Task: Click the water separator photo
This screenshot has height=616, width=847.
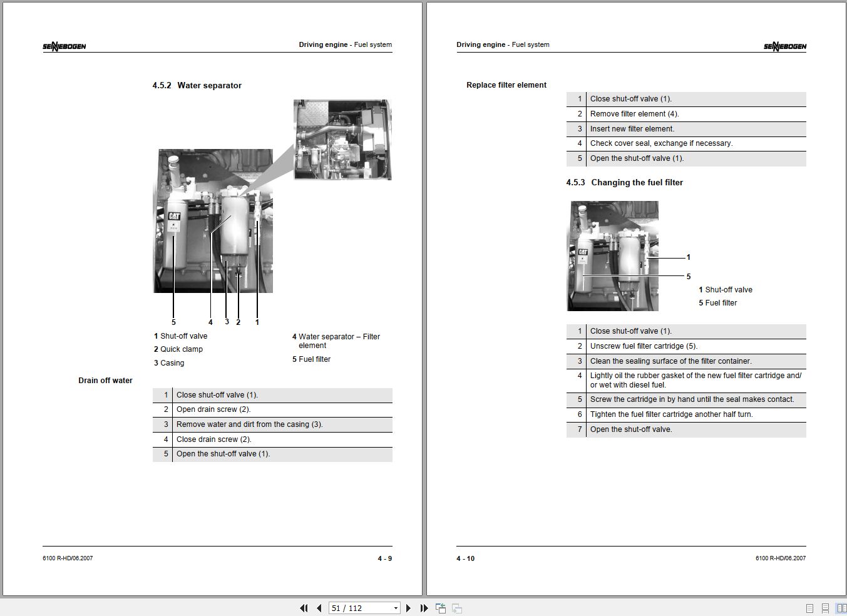Action: point(213,221)
